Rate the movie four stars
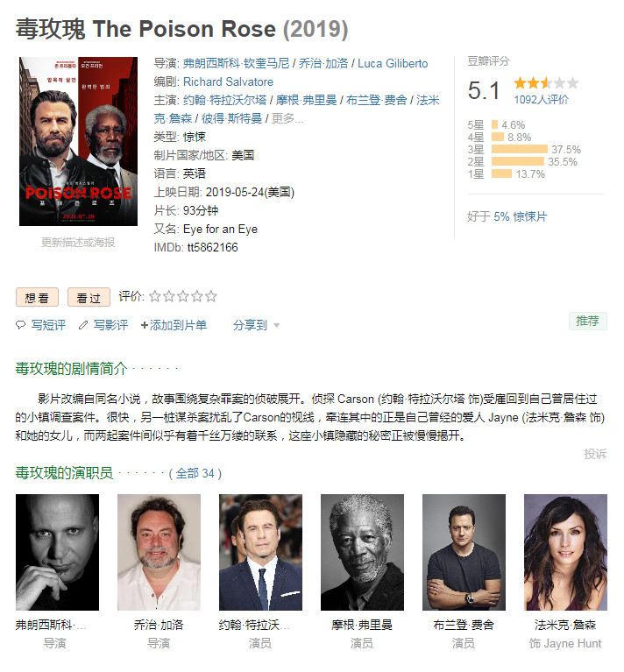This screenshot has height=672, width=624. [x=197, y=296]
